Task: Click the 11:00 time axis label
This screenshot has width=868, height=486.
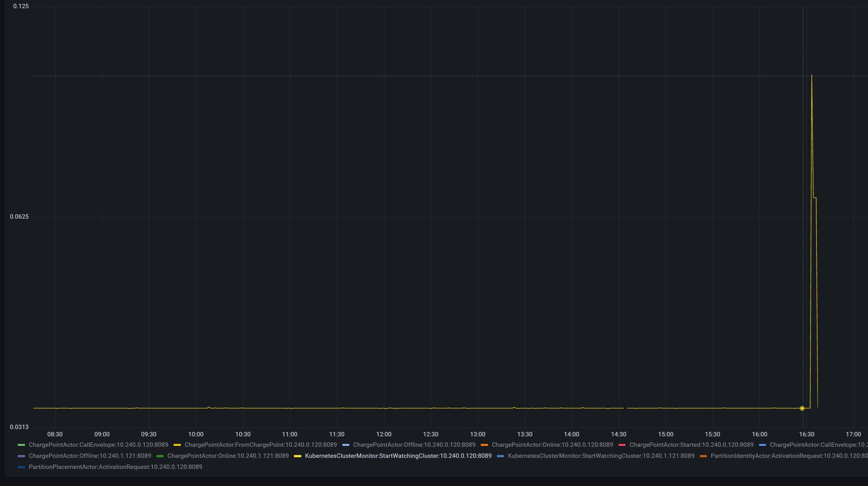Action: (290, 434)
